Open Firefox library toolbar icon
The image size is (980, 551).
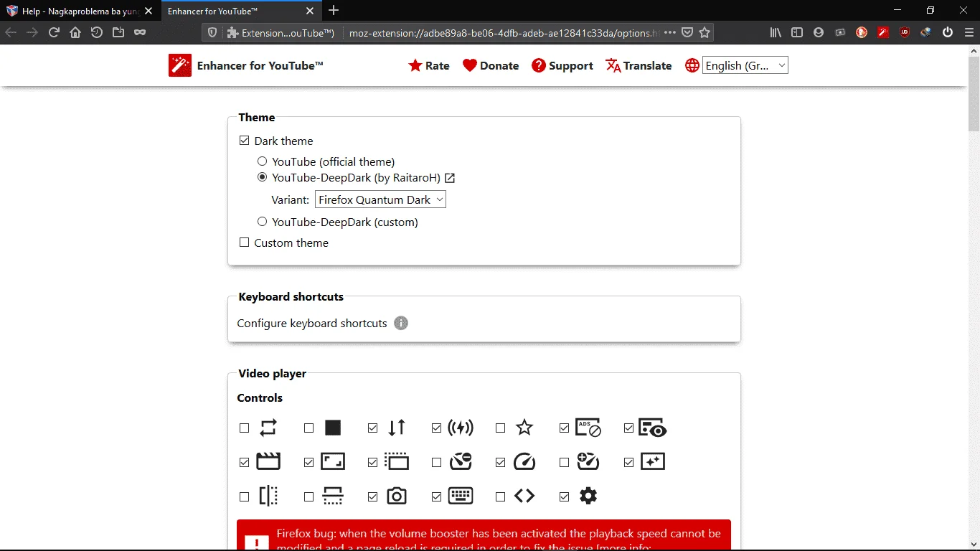776,32
